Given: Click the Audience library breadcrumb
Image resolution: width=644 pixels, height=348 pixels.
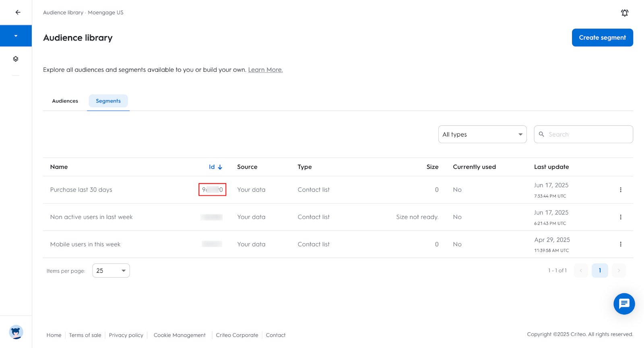Looking at the screenshot, I should (63, 12).
